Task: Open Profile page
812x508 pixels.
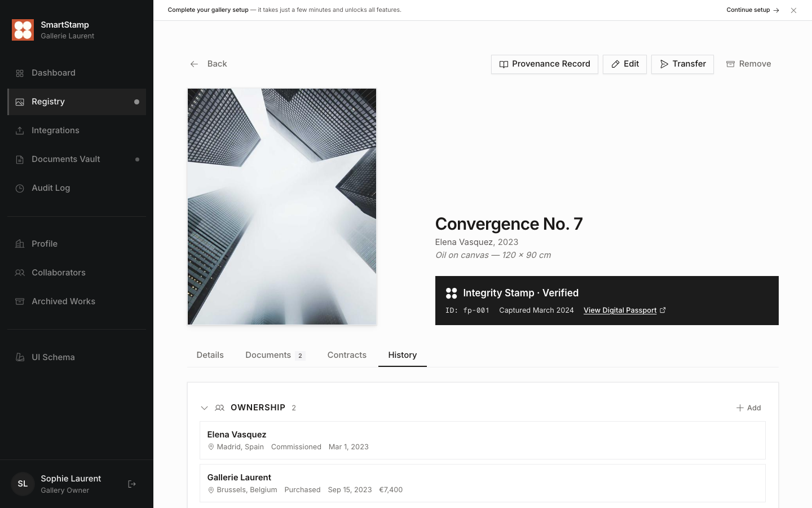Action: pyautogui.click(x=77, y=244)
